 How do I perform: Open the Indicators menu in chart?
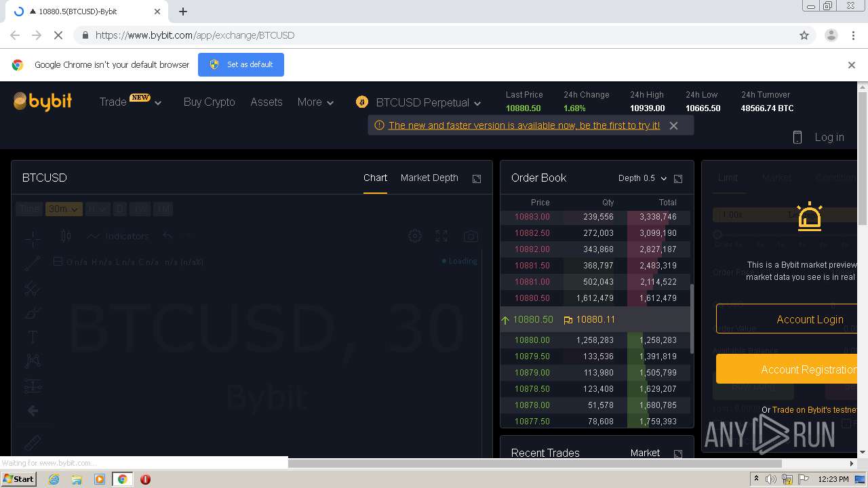(118, 236)
